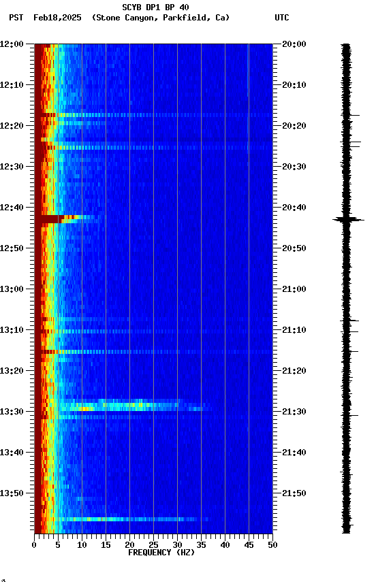376x588 pixels.
Task: Click the '13:10' PST time label
Action: 12,330
